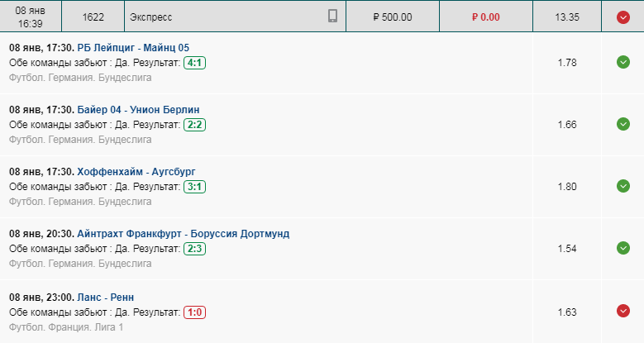The height and width of the screenshot is (343, 644).
Task: Click the 3:1 result badge
Action: pyautogui.click(x=194, y=187)
